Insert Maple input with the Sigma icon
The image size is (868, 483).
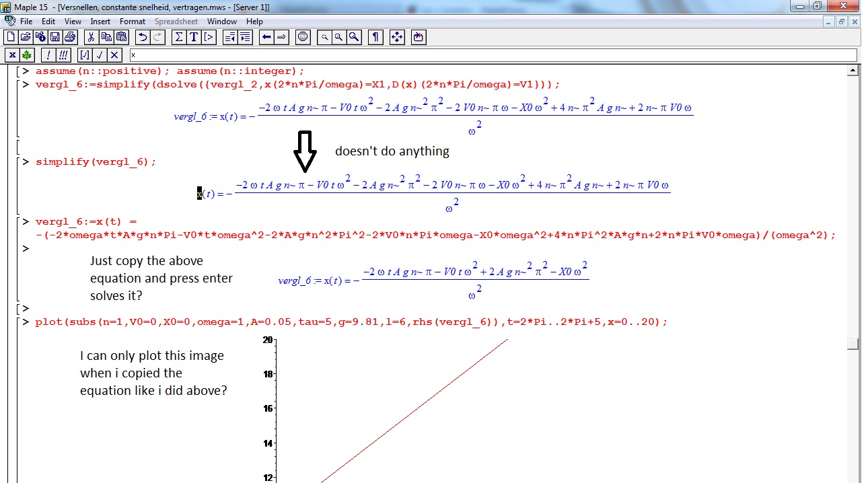coord(179,37)
